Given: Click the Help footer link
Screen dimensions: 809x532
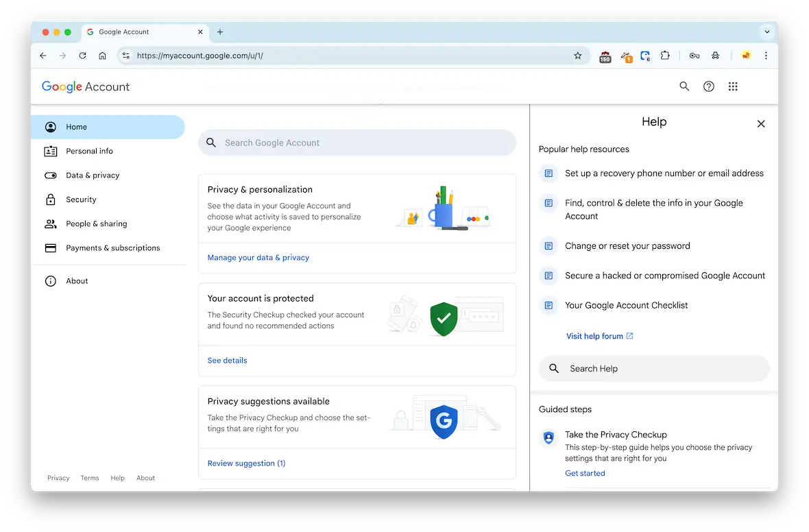Looking at the screenshot, I should tap(118, 479).
